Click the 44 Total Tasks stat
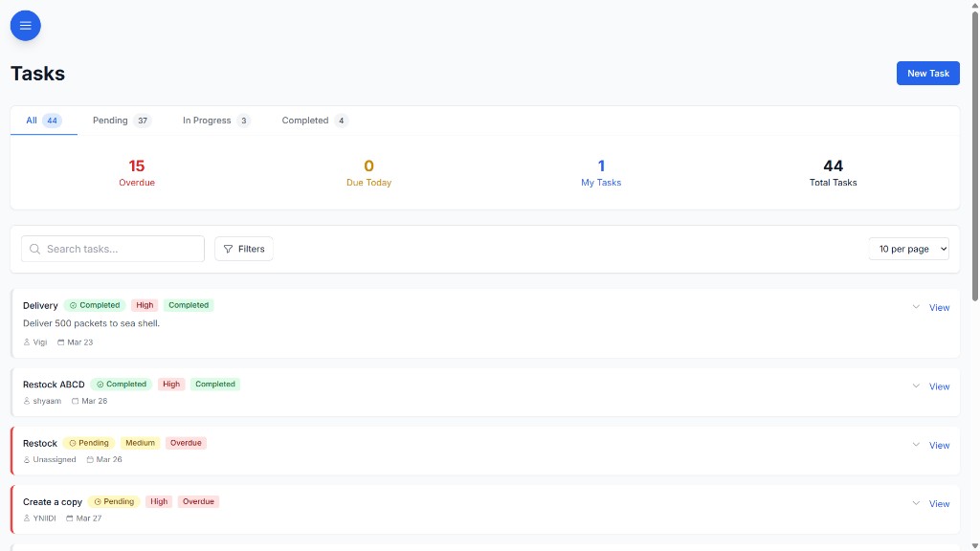 [834, 172]
